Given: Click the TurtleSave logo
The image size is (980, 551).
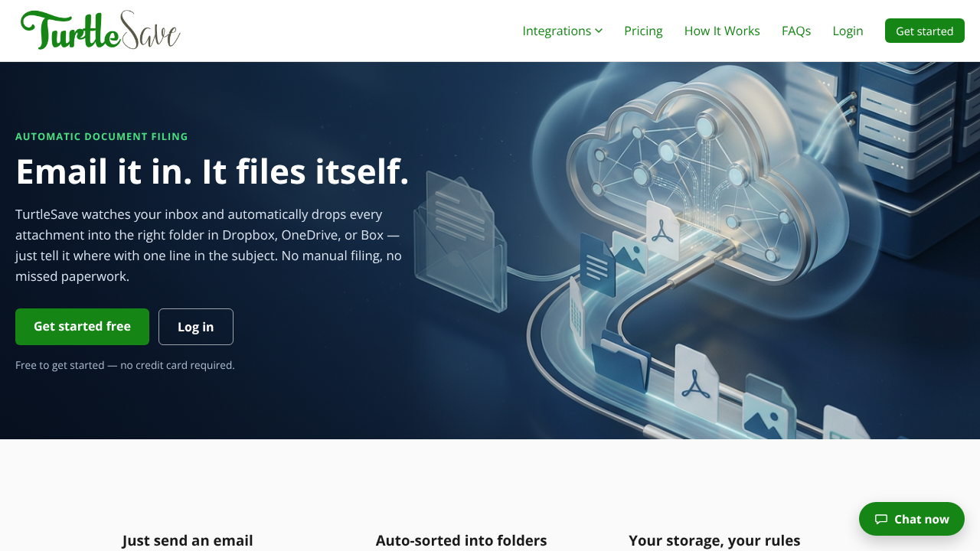Looking at the screenshot, I should point(100,31).
